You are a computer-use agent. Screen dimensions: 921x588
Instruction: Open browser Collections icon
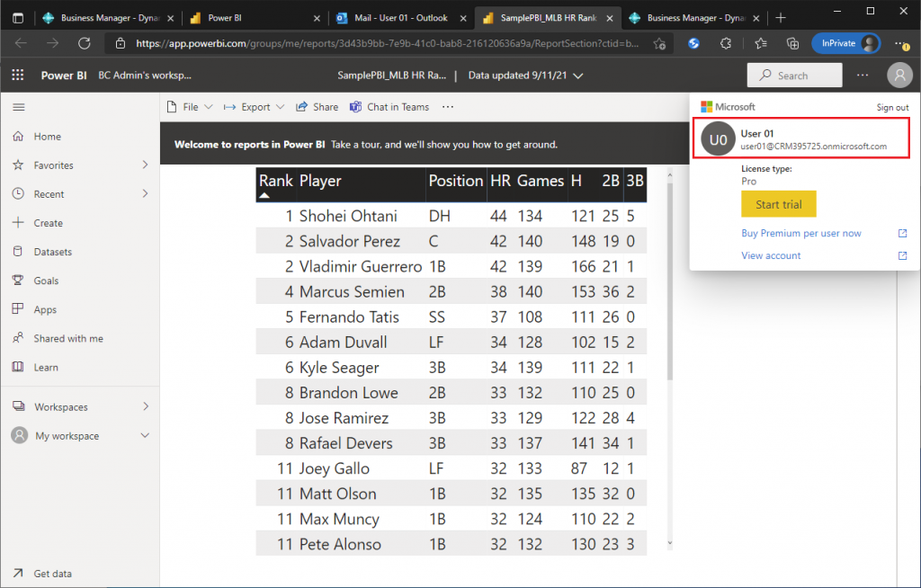[792, 43]
